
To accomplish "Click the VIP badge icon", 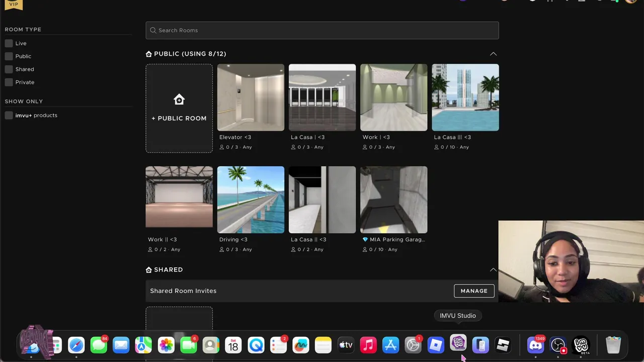I will [14, 5].
